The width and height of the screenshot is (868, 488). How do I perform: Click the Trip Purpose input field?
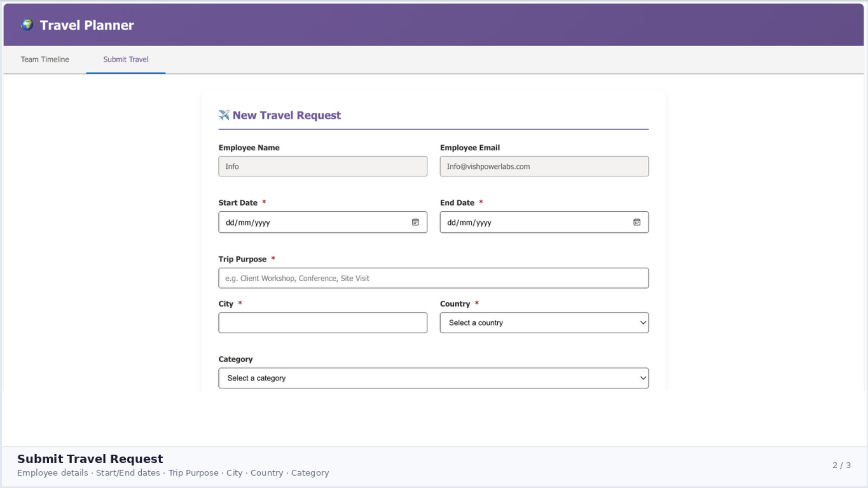[433, 278]
